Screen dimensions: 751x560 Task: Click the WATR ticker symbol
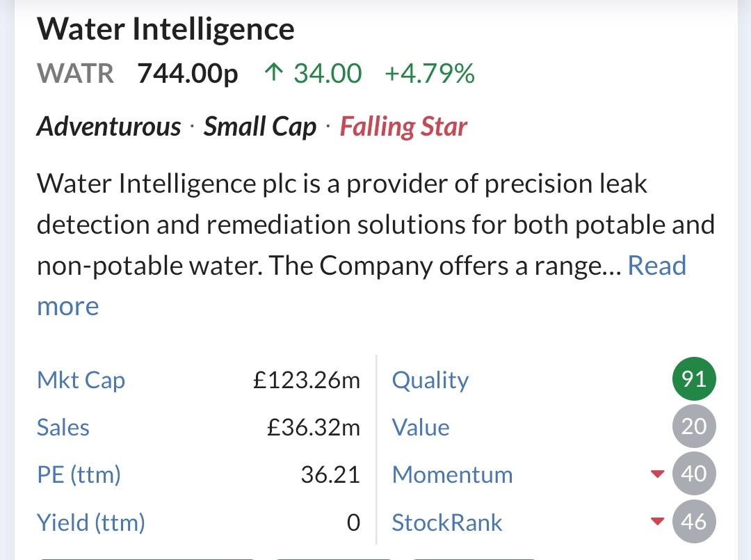(x=76, y=73)
